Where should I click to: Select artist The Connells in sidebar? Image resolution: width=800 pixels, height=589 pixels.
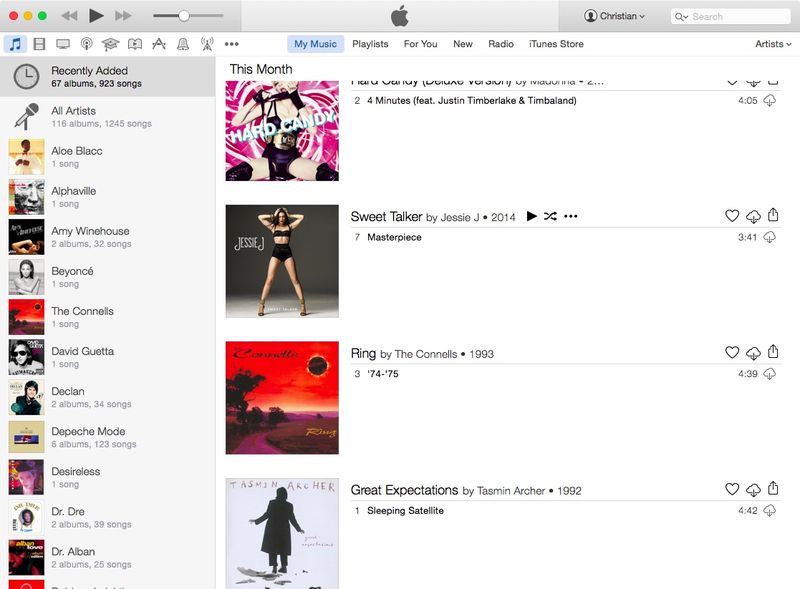(x=107, y=317)
